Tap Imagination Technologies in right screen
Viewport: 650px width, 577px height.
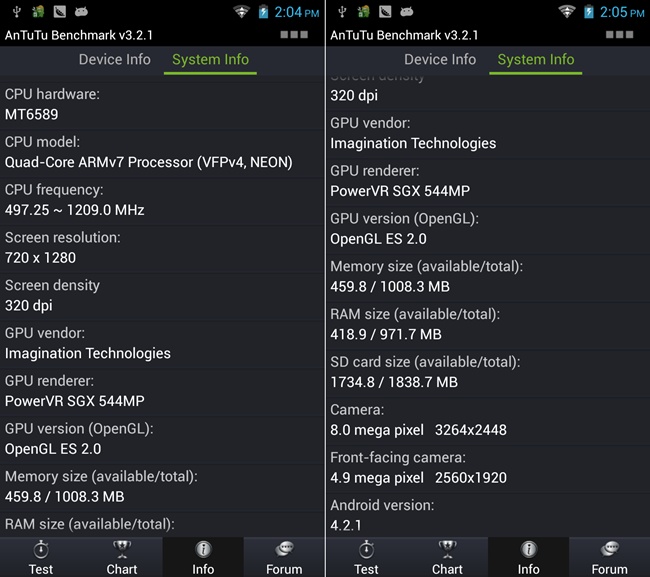point(413,143)
